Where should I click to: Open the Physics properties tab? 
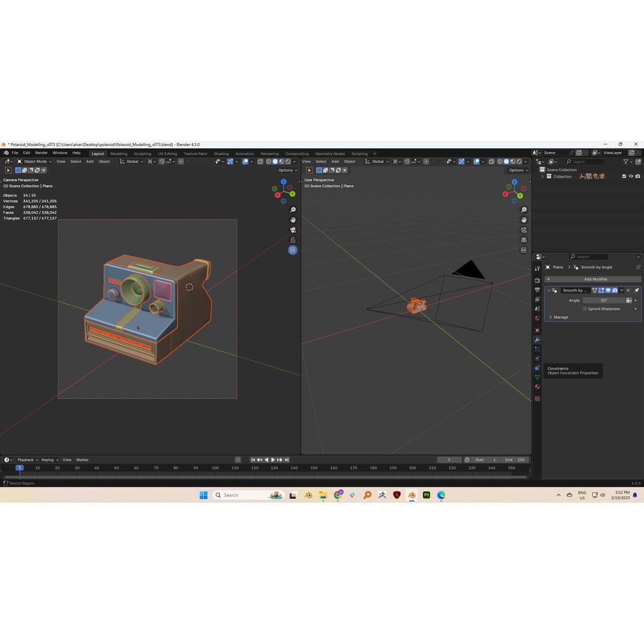point(537,358)
